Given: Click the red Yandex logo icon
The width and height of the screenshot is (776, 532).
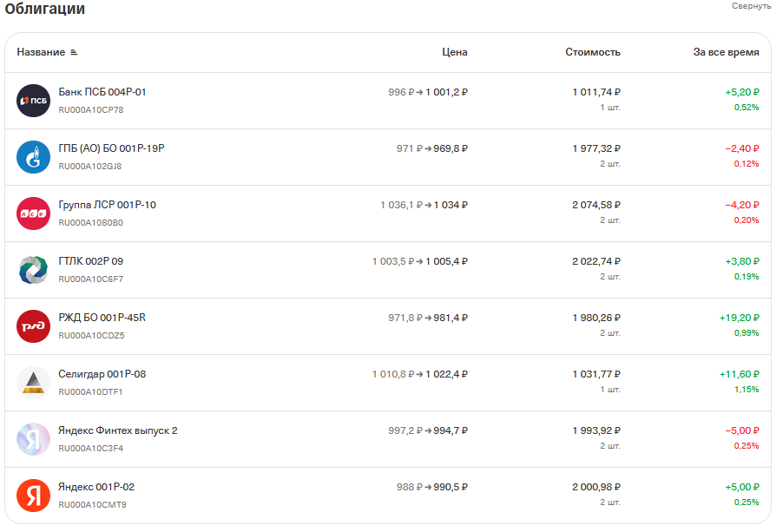Looking at the screenshot, I should coord(34,496).
